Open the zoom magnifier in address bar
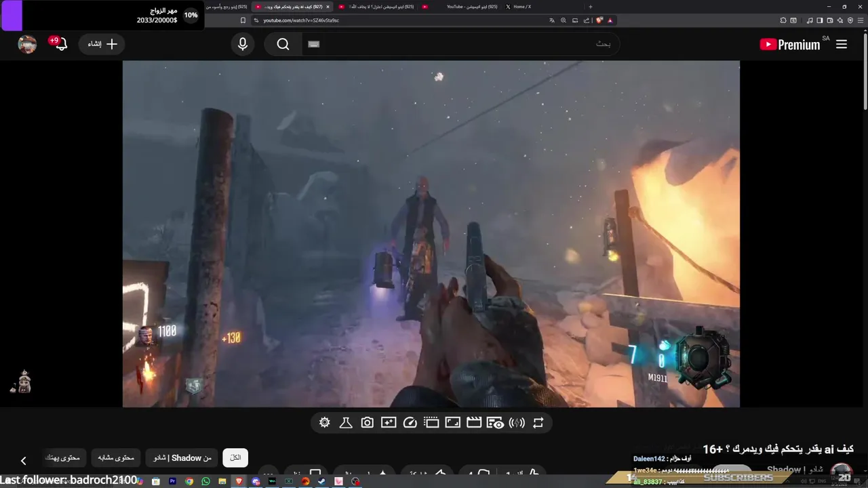This screenshot has height=488, width=868. [x=564, y=20]
